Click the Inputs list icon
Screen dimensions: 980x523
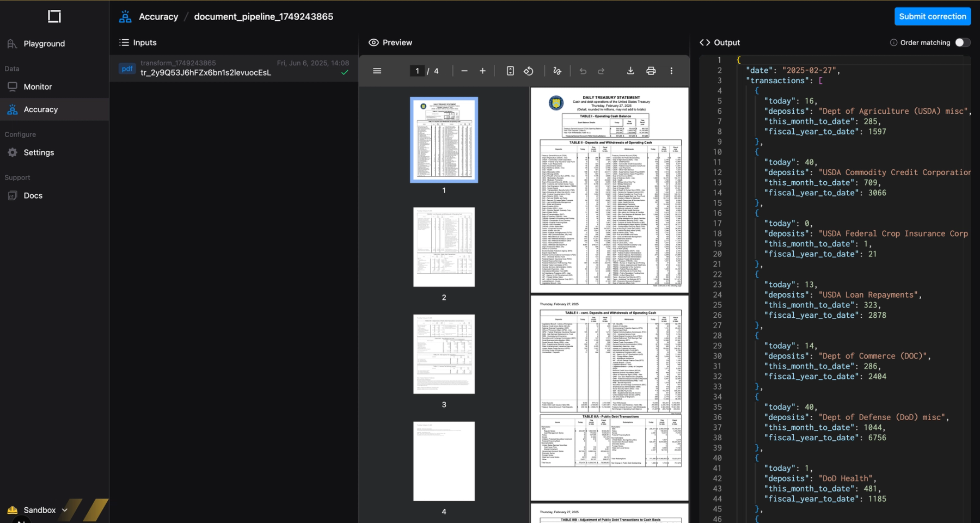click(x=124, y=42)
